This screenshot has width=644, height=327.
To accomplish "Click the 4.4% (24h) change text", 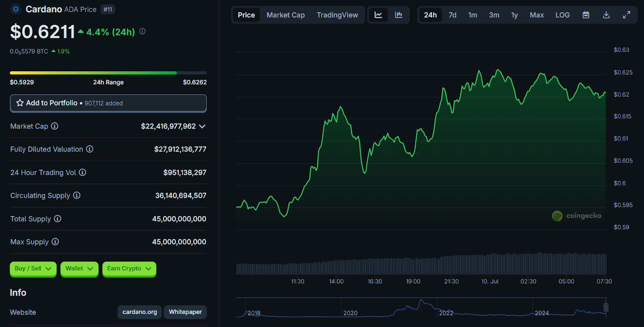I will (111, 32).
